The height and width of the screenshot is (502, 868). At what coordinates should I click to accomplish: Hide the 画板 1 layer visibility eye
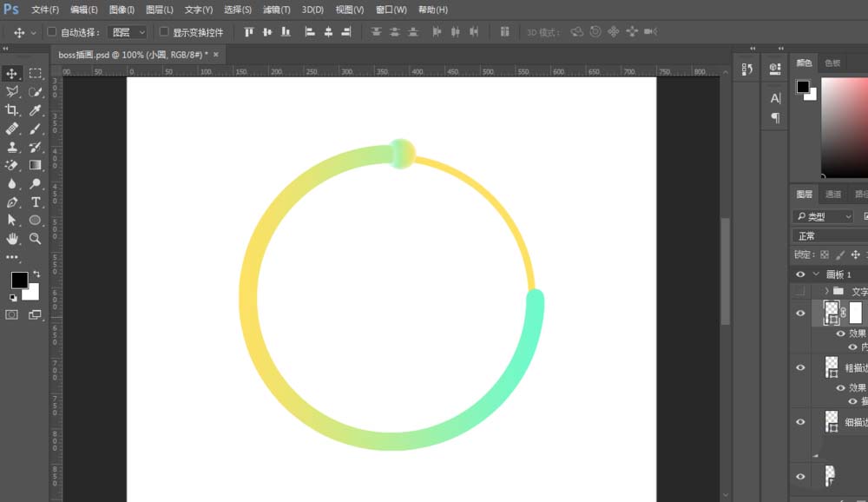point(799,274)
